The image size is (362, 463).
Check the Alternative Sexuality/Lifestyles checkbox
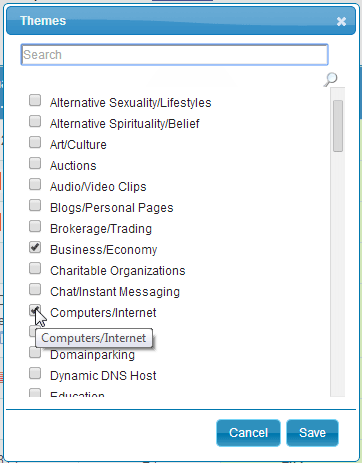pyautogui.click(x=35, y=100)
